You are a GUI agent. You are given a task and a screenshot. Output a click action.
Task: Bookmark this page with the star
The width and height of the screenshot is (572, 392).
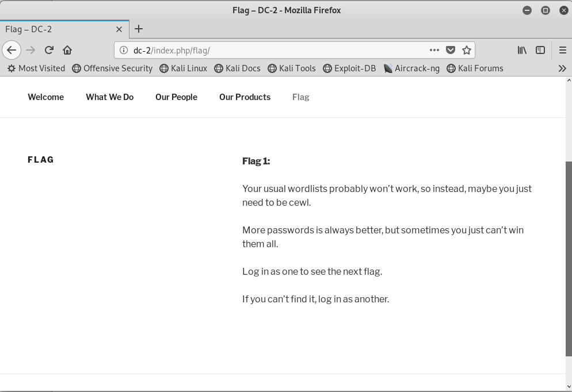click(x=467, y=50)
